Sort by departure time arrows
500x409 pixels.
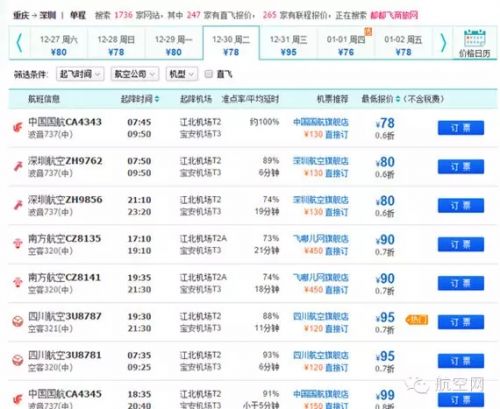tap(157, 99)
